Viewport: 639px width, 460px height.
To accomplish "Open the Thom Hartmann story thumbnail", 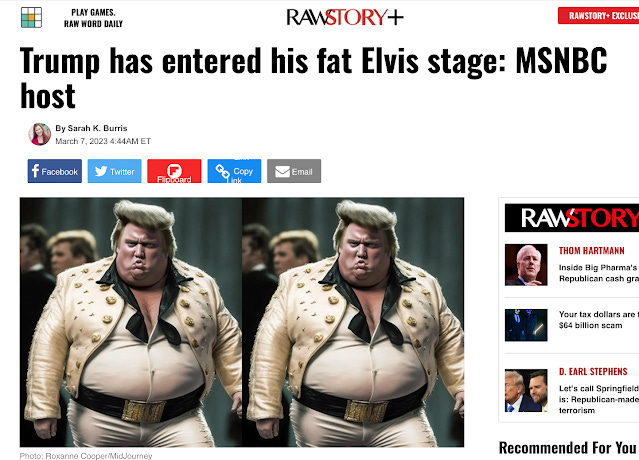I will pos(526,265).
